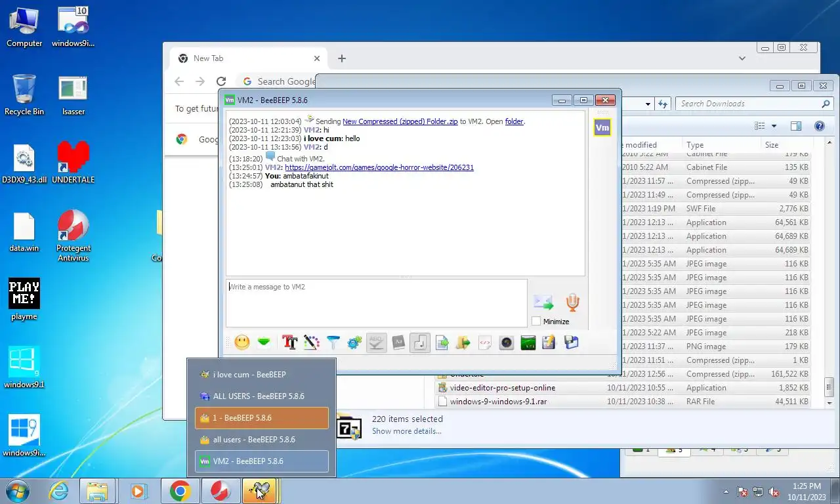
Task: Click the Explorer address bar refresh button
Action: [x=663, y=104]
